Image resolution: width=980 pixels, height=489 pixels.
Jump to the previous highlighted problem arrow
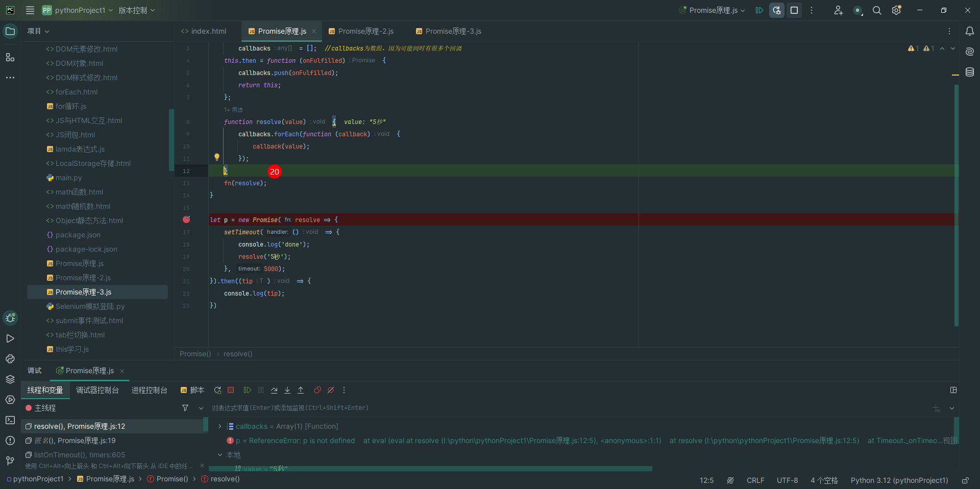942,48
